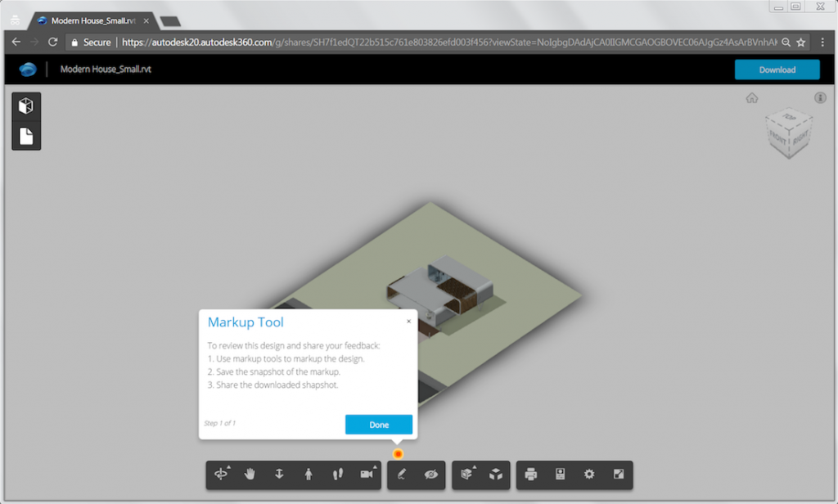Viewport: 838px width, 504px height.
Task: Close the Markup Tool popup
Action: [409, 322]
